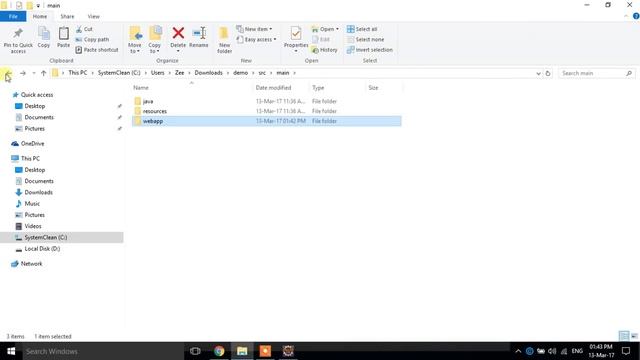
Task: Open the Move to menu
Action: pyautogui.click(x=135, y=40)
